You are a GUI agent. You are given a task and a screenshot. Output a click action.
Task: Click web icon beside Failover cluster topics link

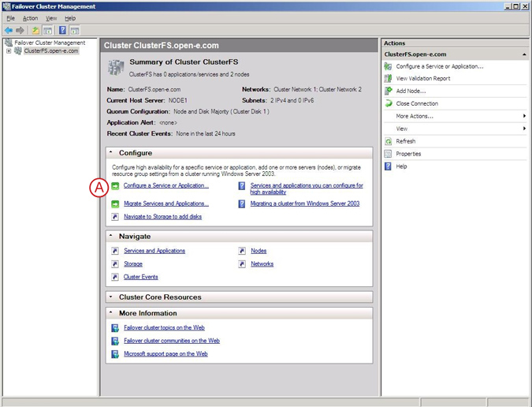pos(115,328)
